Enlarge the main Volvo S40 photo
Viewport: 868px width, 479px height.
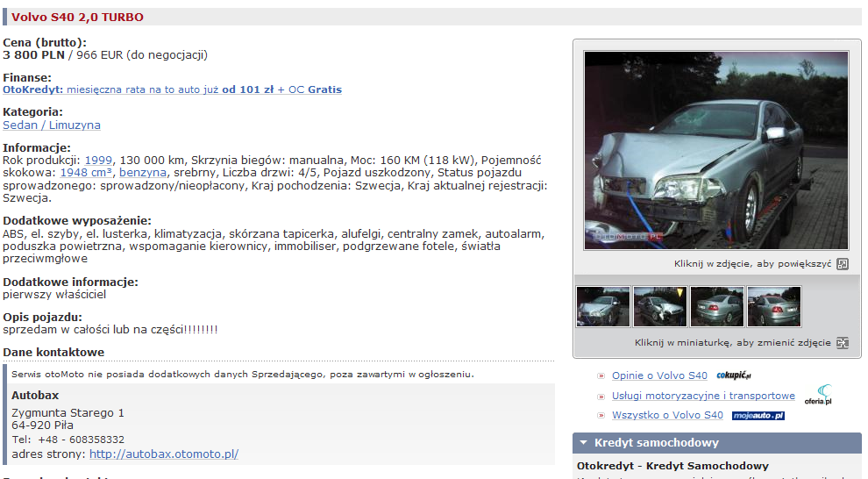pyautogui.click(x=716, y=150)
